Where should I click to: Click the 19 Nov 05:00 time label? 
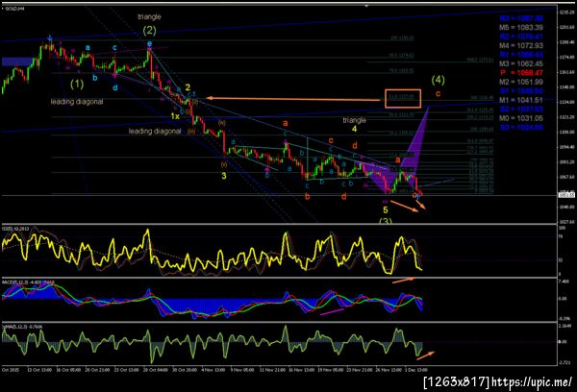[330, 369]
